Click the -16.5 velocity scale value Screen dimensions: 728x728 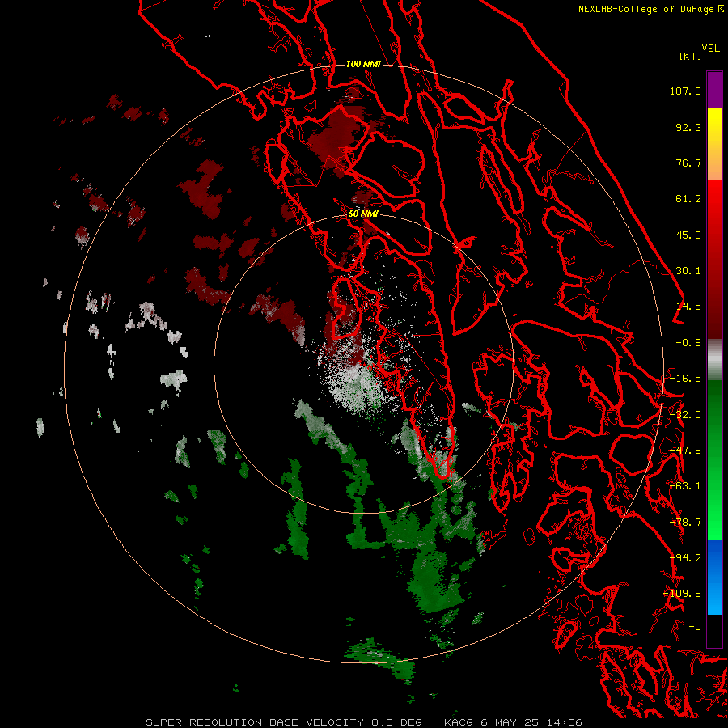click(685, 379)
